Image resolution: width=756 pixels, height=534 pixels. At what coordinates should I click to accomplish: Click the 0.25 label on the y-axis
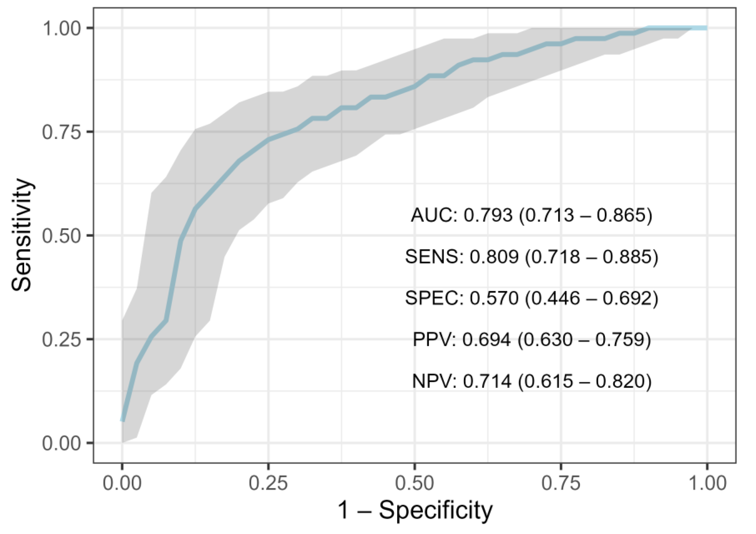tap(62, 340)
